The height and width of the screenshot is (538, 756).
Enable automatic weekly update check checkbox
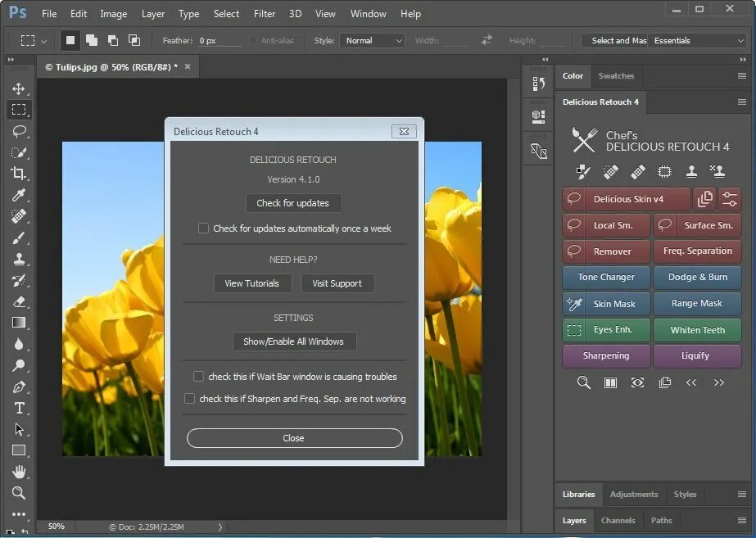coord(203,228)
